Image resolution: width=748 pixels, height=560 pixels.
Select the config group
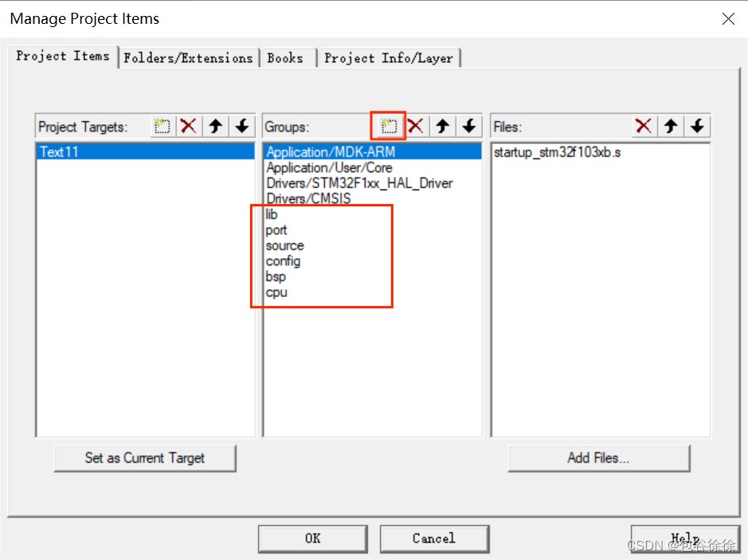(372, 261)
